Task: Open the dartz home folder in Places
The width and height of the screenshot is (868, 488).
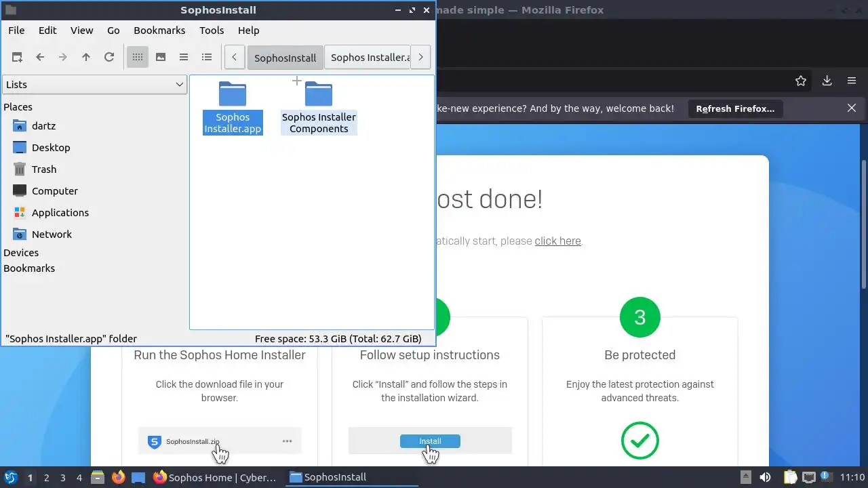Action: [43, 126]
